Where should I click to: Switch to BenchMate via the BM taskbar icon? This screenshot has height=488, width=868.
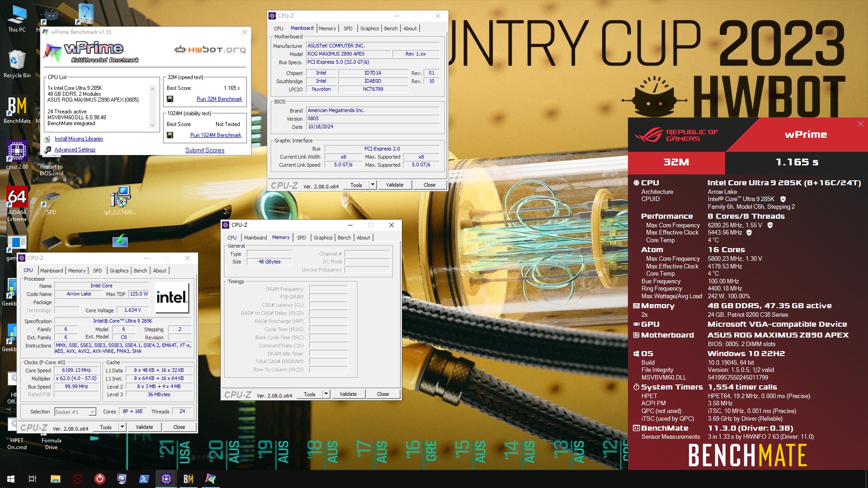point(188,479)
